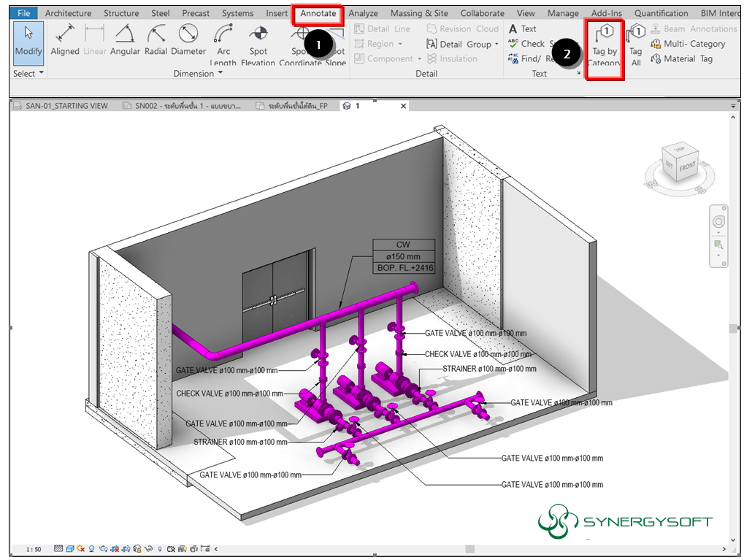Click the Tag by Category tool
Screen dimensions: 744x560
point(605,45)
